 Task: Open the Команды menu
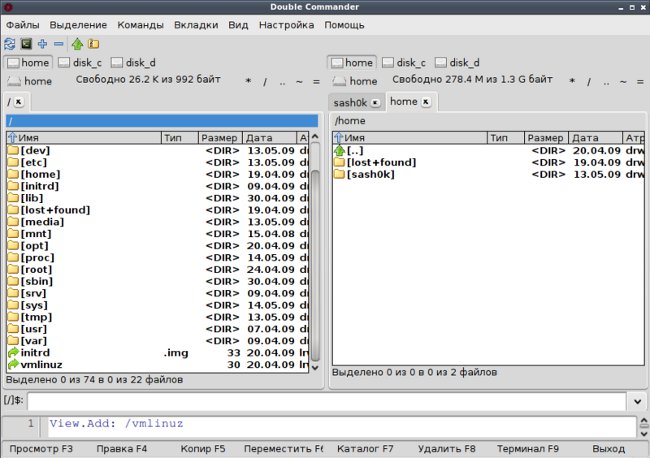point(140,25)
